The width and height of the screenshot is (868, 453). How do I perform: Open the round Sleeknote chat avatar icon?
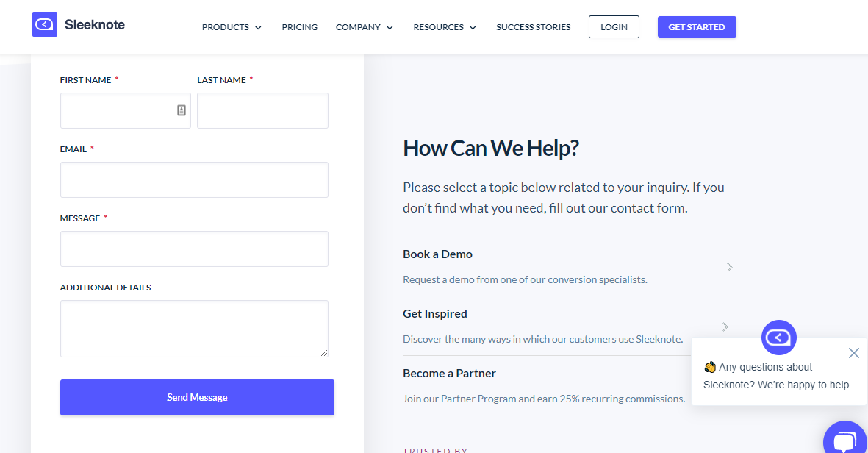click(x=778, y=338)
